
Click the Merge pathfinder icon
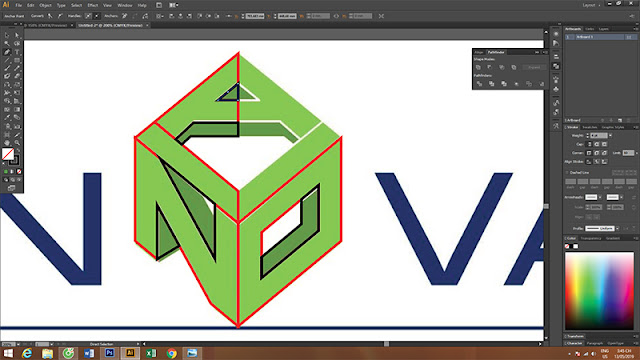coord(504,84)
